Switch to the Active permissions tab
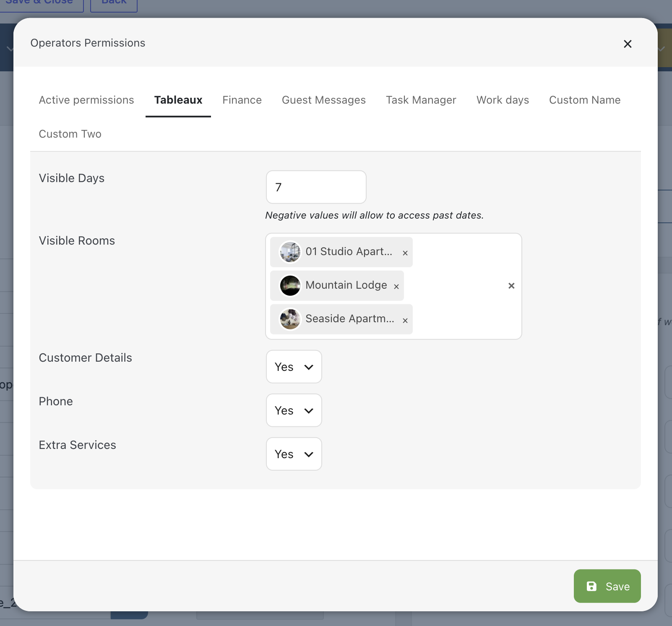This screenshot has height=626, width=672. pyautogui.click(x=86, y=100)
